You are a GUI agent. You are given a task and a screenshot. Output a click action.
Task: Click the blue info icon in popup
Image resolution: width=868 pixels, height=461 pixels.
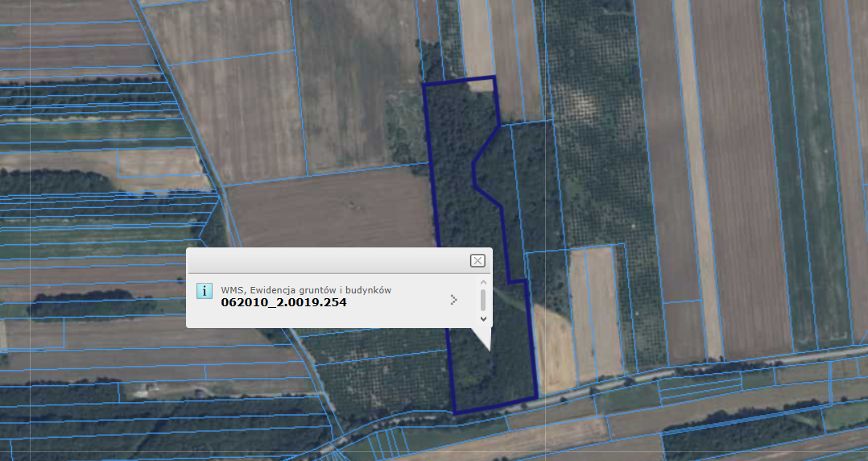click(x=205, y=291)
